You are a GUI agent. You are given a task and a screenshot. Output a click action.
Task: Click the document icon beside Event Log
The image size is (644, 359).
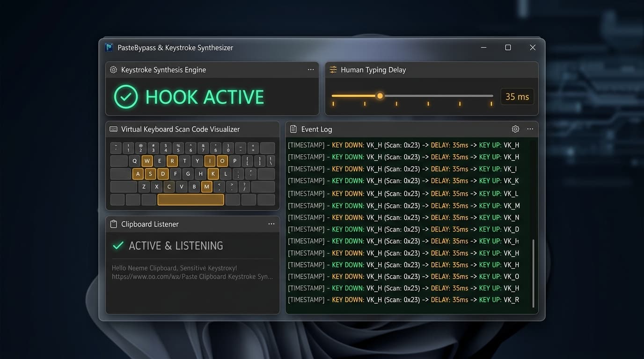coord(293,129)
